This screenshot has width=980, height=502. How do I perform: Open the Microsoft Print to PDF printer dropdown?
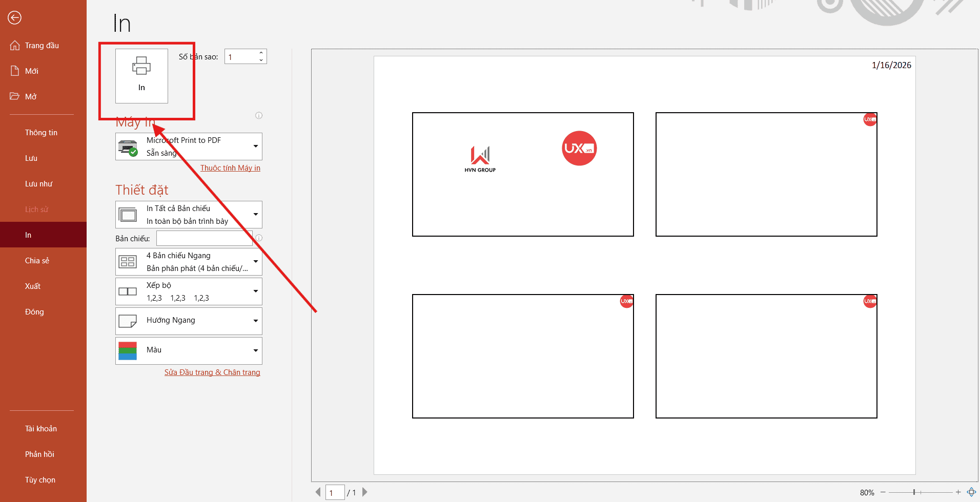[255, 146]
